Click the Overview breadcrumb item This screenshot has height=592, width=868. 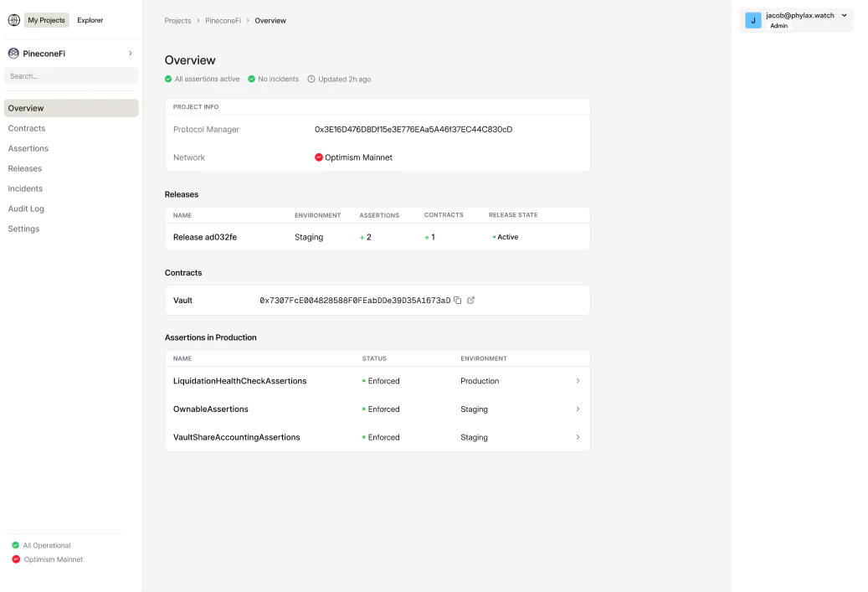[270, 20]
